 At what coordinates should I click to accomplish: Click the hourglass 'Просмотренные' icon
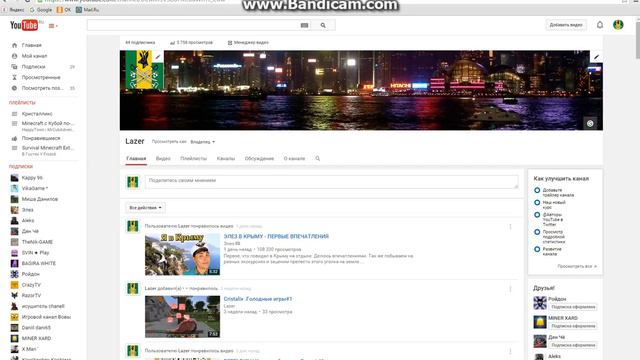14,77
